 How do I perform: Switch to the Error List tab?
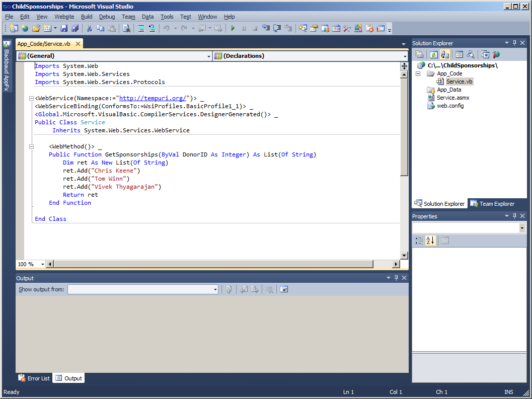tap(34, 378)
